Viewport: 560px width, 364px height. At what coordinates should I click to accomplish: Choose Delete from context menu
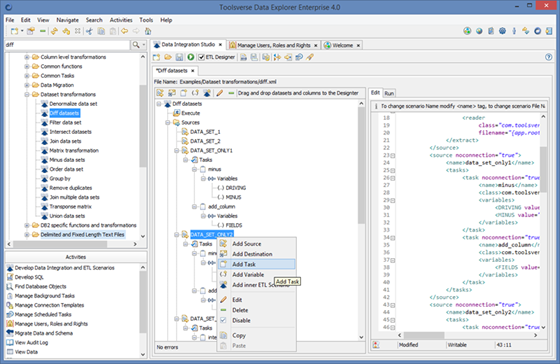(x=256, y=310)
